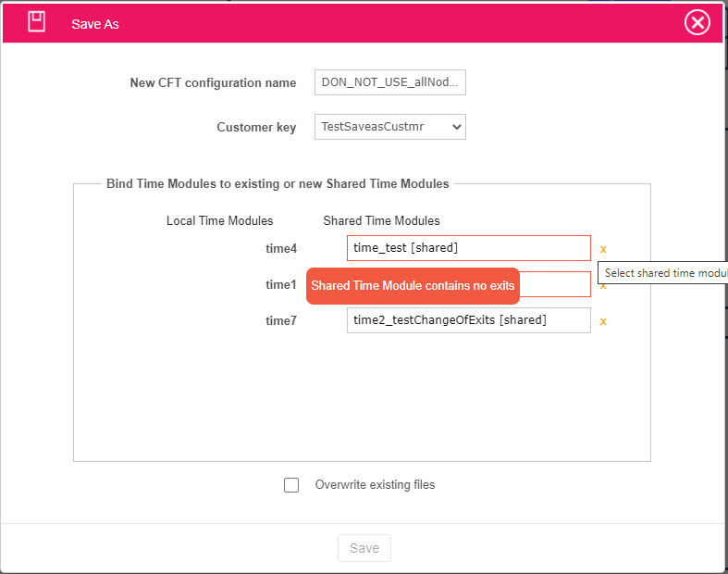Close the Save As dialog
The image size is (728, 574).
pyautogui.click(x=697, y=22)
